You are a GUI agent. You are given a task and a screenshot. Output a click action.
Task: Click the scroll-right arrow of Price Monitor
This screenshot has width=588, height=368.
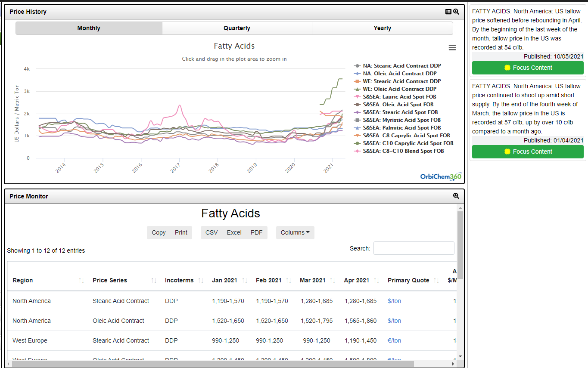[453, 364]
